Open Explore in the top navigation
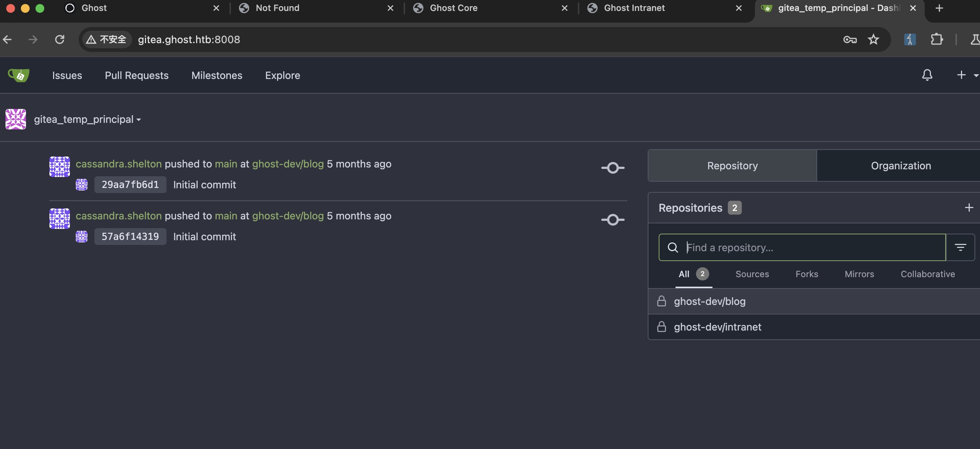Image resolution: width=980 pixels, height=449 pixels. pyautogui.click(x=282, y=75)
